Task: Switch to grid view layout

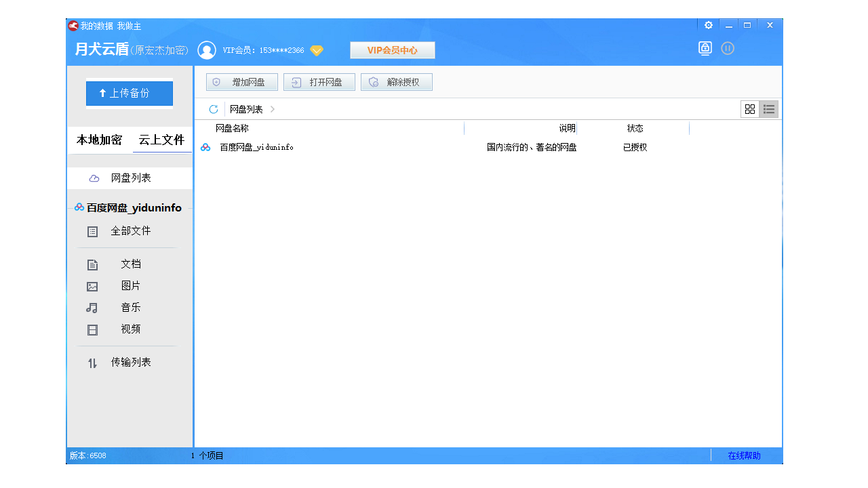Action: (750, 108)
